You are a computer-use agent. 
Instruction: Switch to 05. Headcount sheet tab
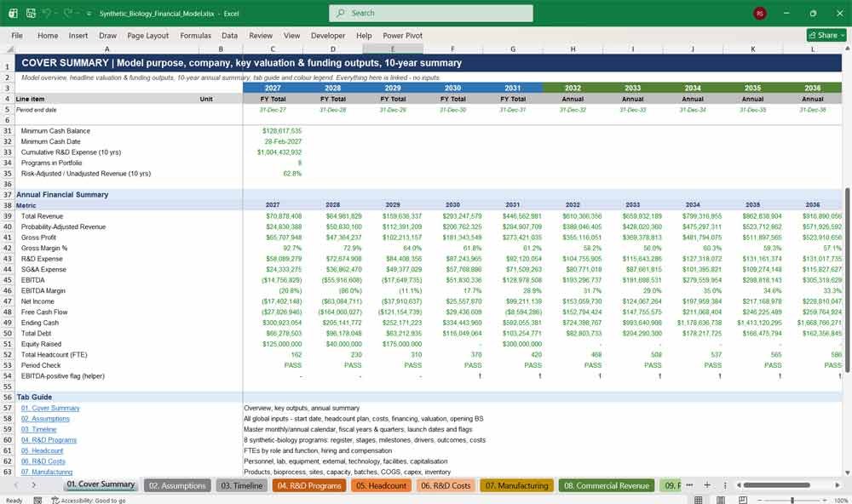click(381, 485)
